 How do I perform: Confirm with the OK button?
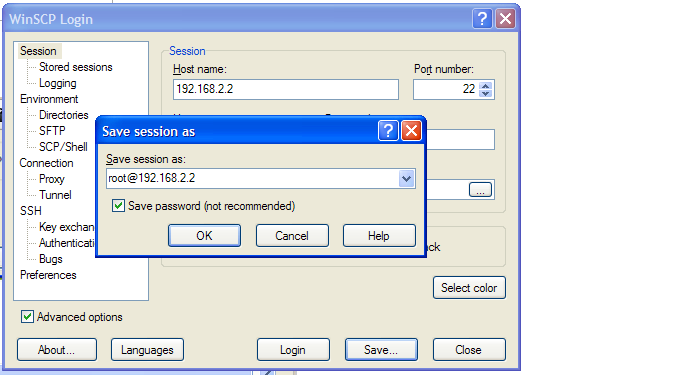coord(204,236)
